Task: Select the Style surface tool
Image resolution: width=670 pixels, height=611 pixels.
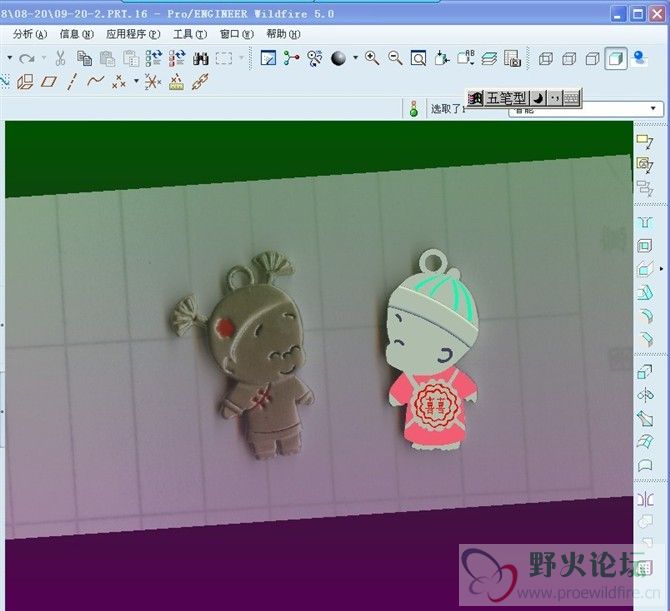Action: click(645, 465)
